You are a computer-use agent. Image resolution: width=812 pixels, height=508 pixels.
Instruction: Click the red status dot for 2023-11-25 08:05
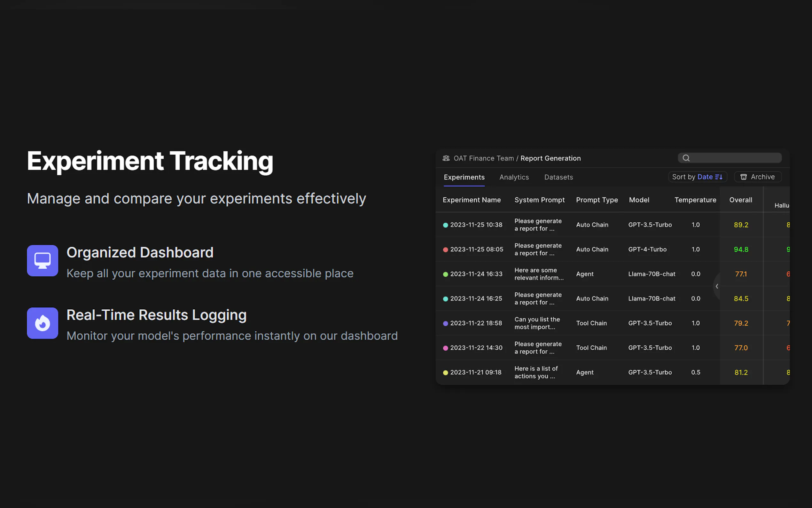(445, 250)
